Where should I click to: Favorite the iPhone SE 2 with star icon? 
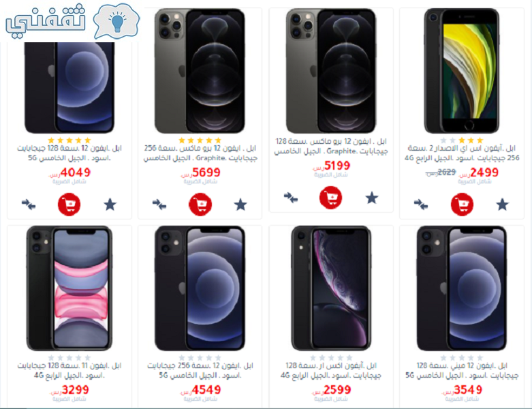point(503,204)
